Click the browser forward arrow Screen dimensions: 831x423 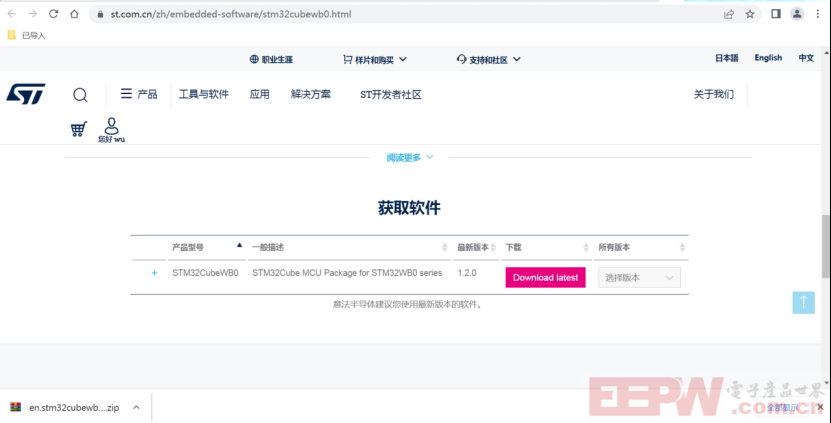33,14
